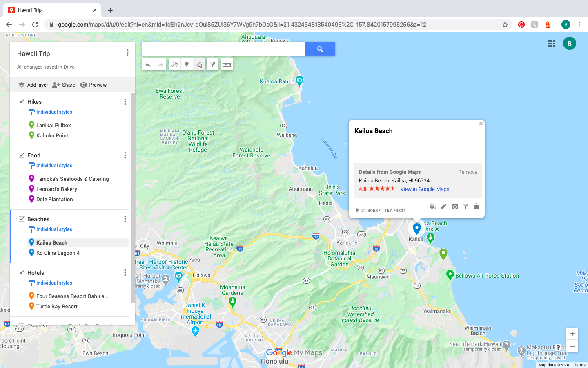This screenshot has height=368, width=588.
Task: Open the Hotels layer options menu
Action: (x=125, y=273)
